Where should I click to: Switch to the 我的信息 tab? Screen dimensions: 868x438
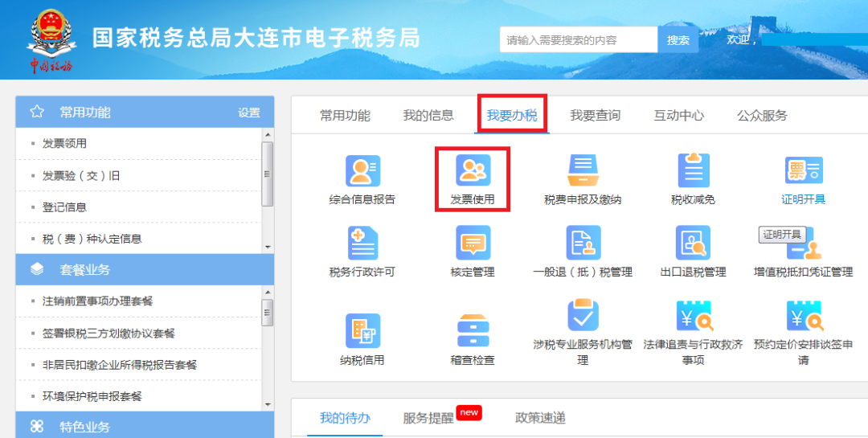428,115
